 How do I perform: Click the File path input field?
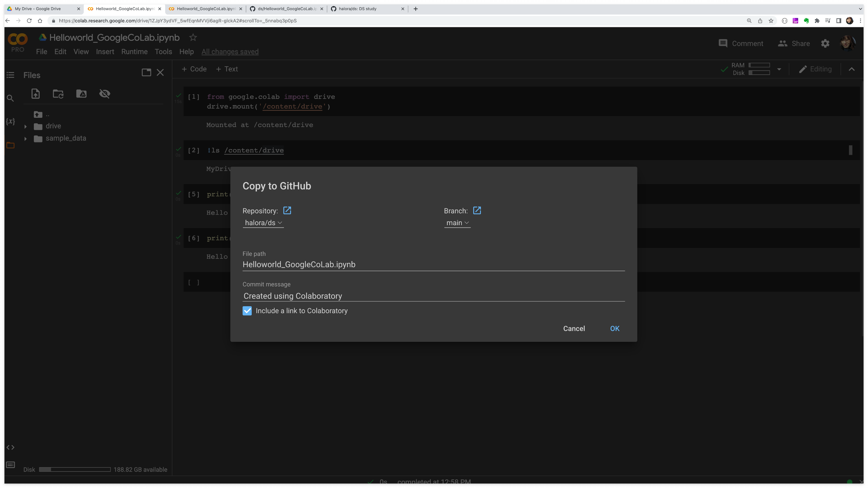tap(433, 265)
